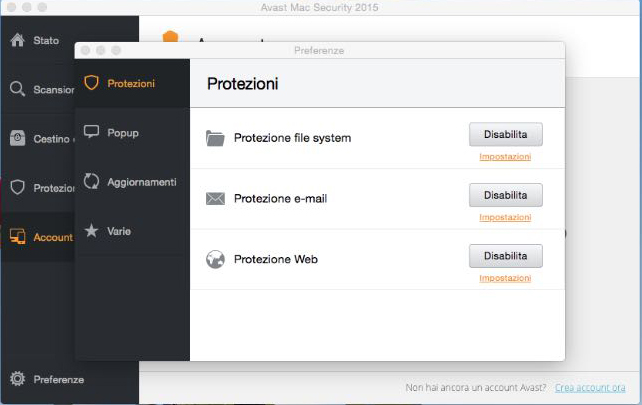The width and height of the screenshot is (642, 405).
Task: Disable Protezione e-mail
Action: tap(505, 194)
